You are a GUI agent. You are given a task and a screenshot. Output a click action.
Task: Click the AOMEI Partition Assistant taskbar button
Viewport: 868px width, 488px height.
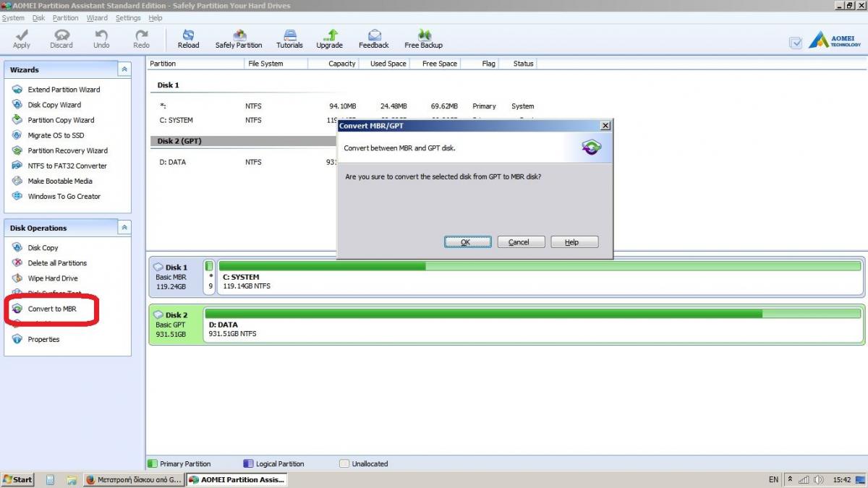(237, 479)
